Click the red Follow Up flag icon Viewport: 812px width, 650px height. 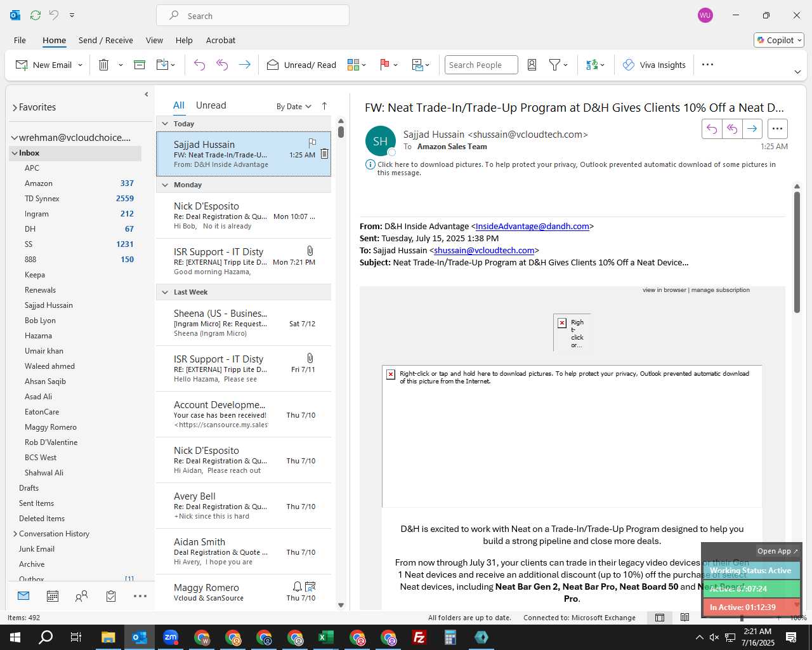click(384, 65)
